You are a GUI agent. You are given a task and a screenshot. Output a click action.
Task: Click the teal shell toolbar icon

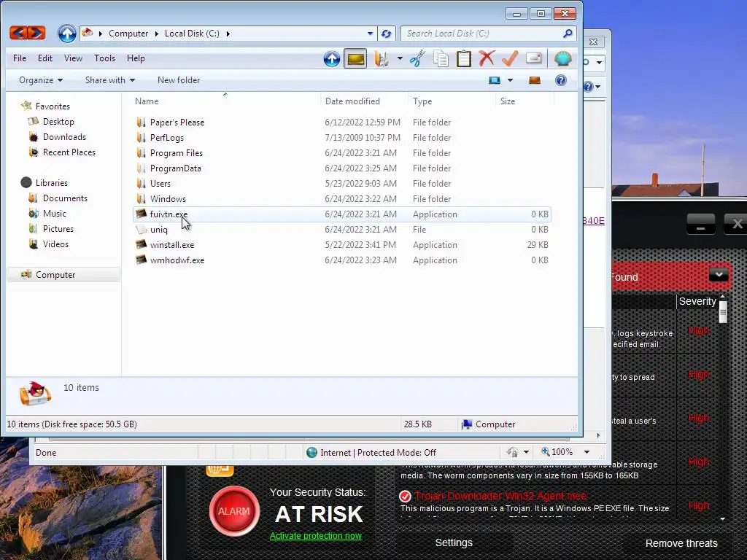[x=562, y=58]
